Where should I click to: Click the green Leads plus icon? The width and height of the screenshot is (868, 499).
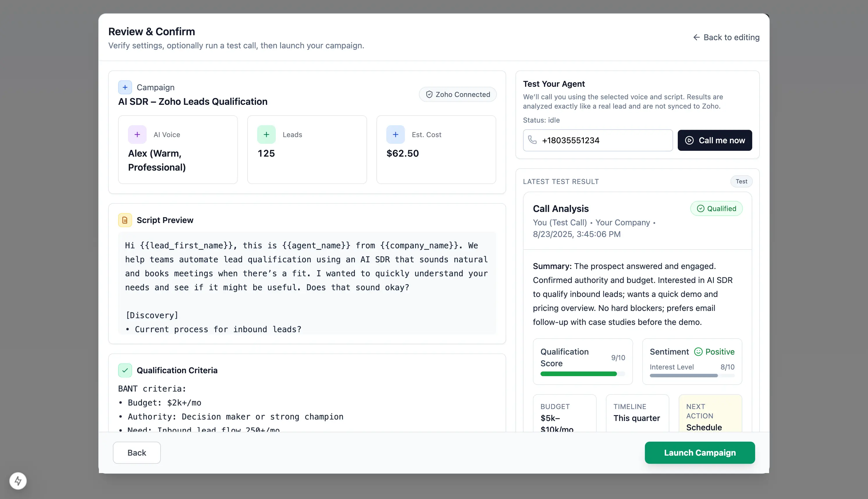tap(266, 135)
